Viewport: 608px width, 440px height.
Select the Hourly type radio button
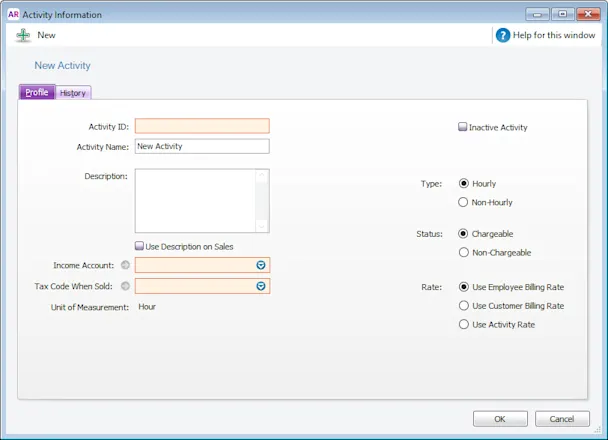pos(464,183)
